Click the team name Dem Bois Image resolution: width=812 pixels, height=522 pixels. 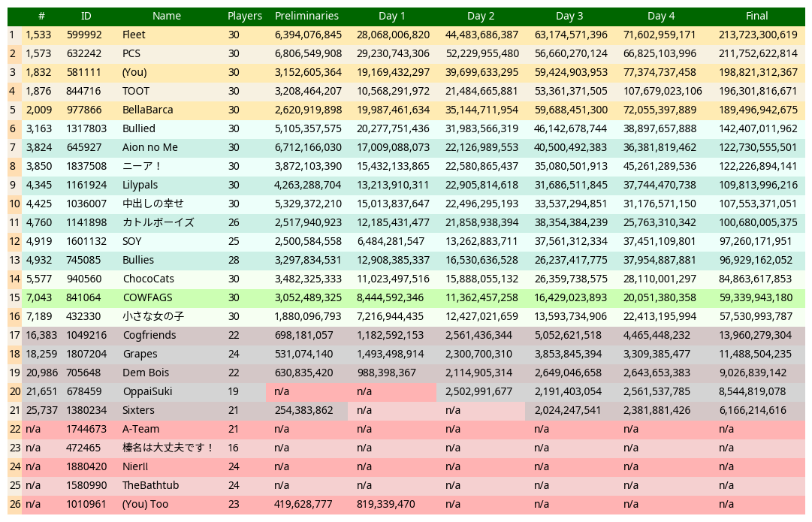click(x=146, y=373)
